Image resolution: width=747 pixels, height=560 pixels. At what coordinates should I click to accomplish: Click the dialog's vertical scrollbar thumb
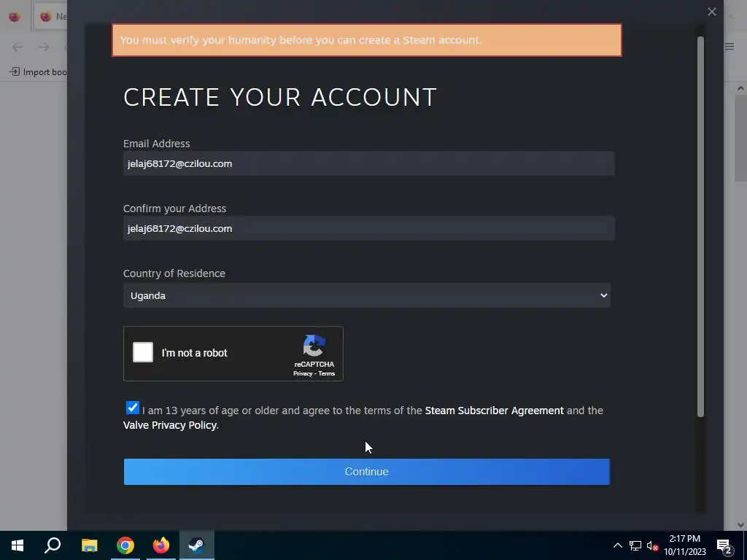700,227
